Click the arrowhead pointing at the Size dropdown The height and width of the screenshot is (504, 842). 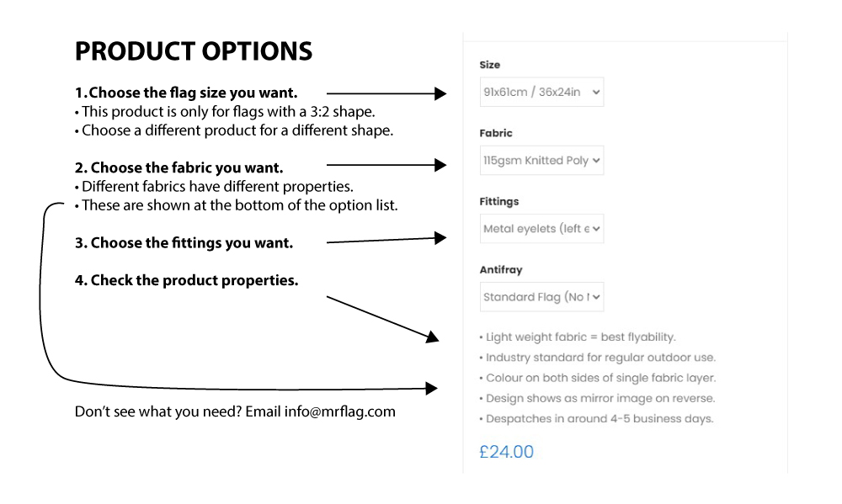pos(440,93)
